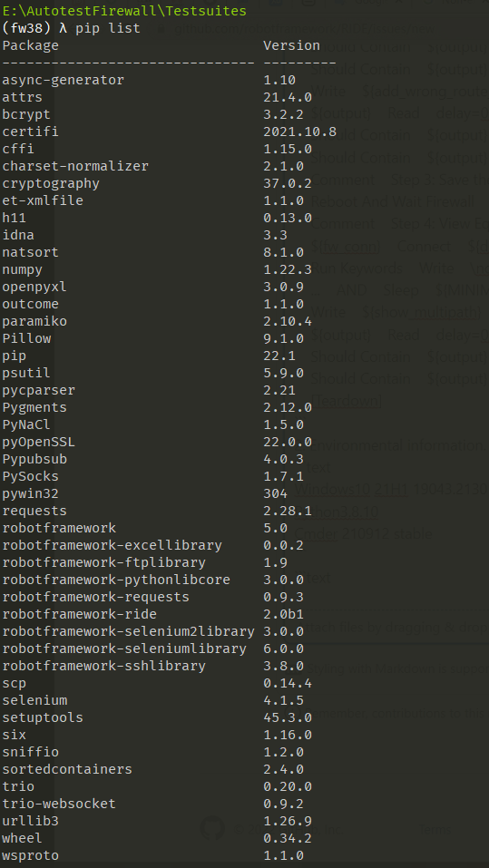Click version 2.28.1 of requests
This screenshot has height=868, width=489.
point(288,511)
